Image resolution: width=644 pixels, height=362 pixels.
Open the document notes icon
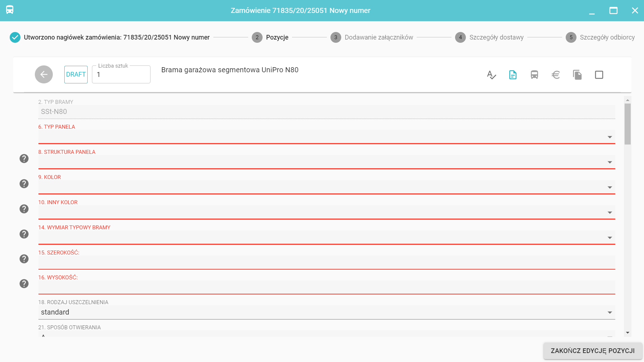pyautogui.click(x=513, y=75)
